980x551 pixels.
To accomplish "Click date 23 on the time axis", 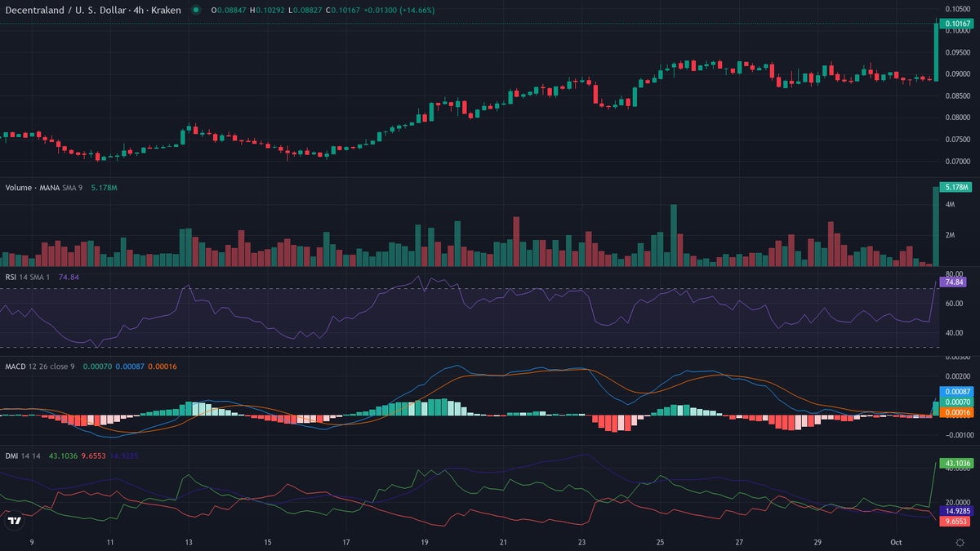I will point(581,542).
